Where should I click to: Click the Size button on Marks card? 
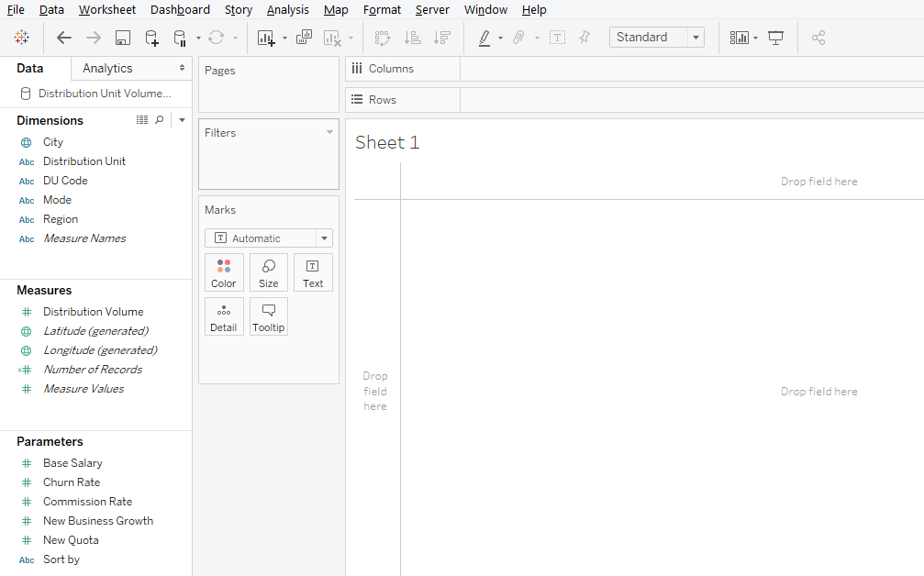pos(268,271)
